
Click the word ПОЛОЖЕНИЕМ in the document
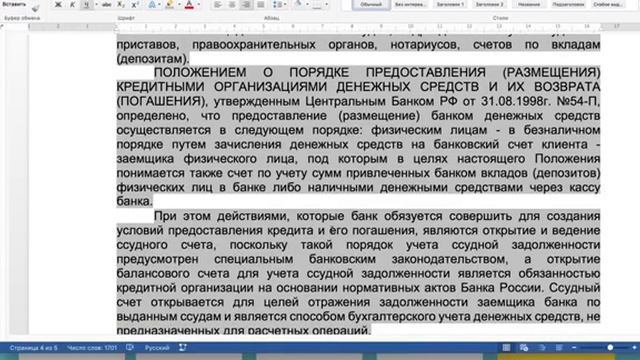click(200, 72)
